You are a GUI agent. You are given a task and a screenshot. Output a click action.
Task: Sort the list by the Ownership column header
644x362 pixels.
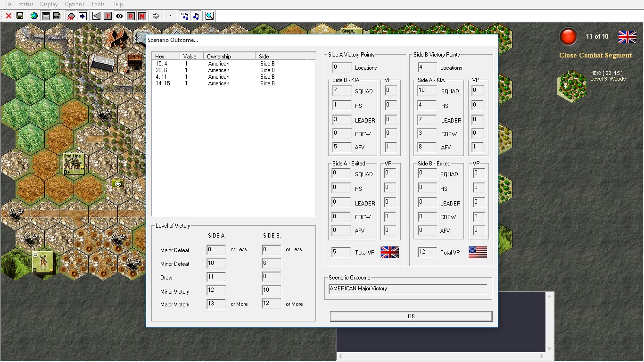click(229, 56)
